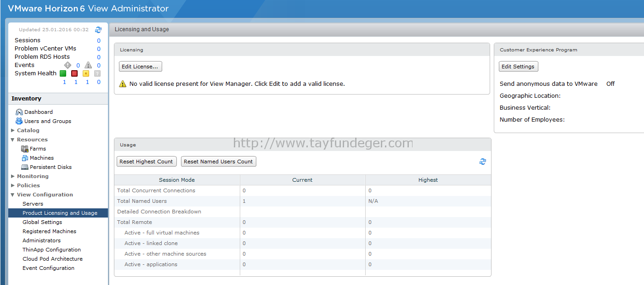Select Active - linked clone row

[x=303, y=243]
